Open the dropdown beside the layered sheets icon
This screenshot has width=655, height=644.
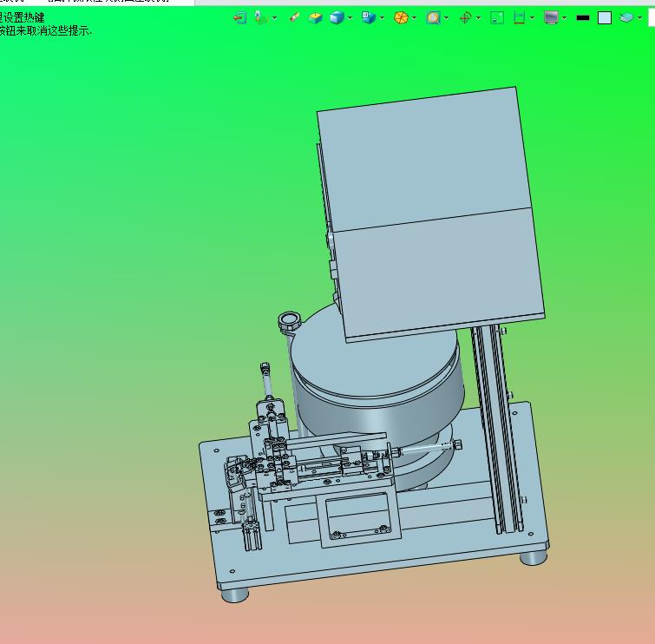pyautogui.click(x=639, y=18)
